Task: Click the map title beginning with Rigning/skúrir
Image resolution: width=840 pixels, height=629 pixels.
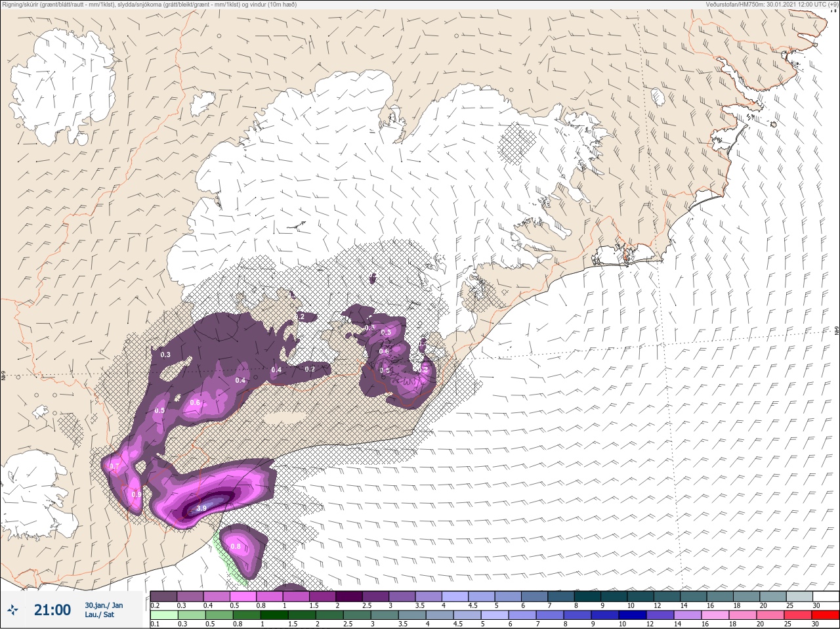Action: tap(148, 5)
